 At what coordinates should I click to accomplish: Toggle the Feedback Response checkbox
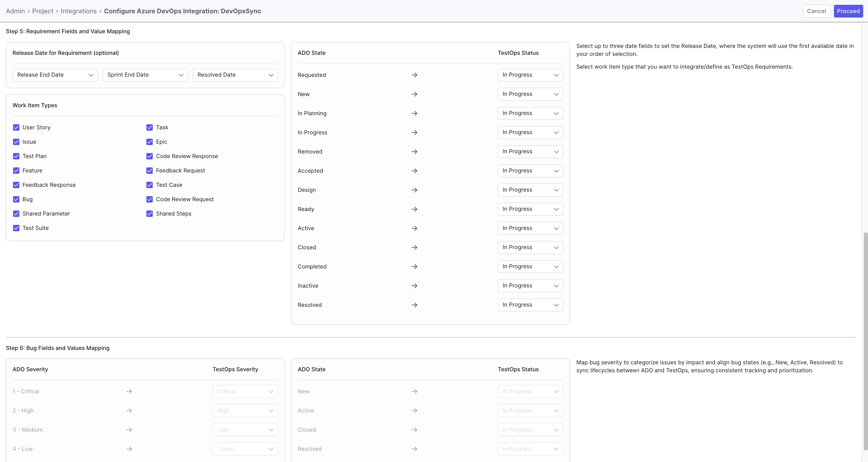[x=16, y=185]
